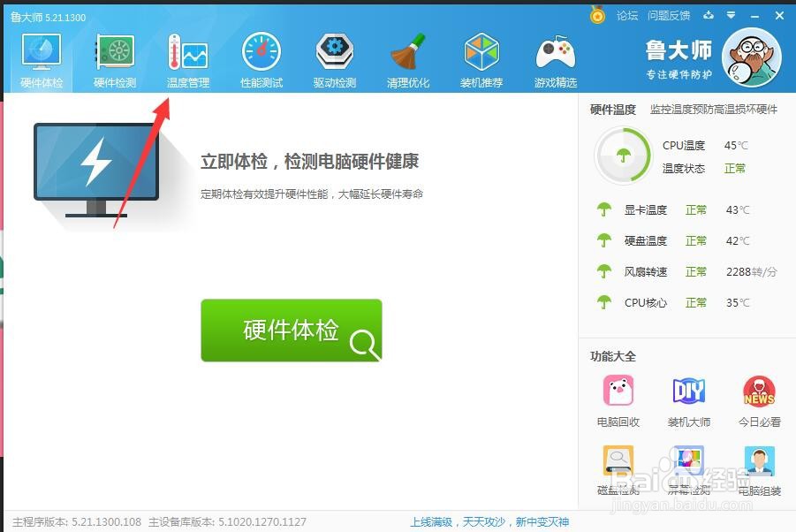Open the 驱动检测 driver detection tab
The image size is (796, 532).
click(x=335, y=62)
